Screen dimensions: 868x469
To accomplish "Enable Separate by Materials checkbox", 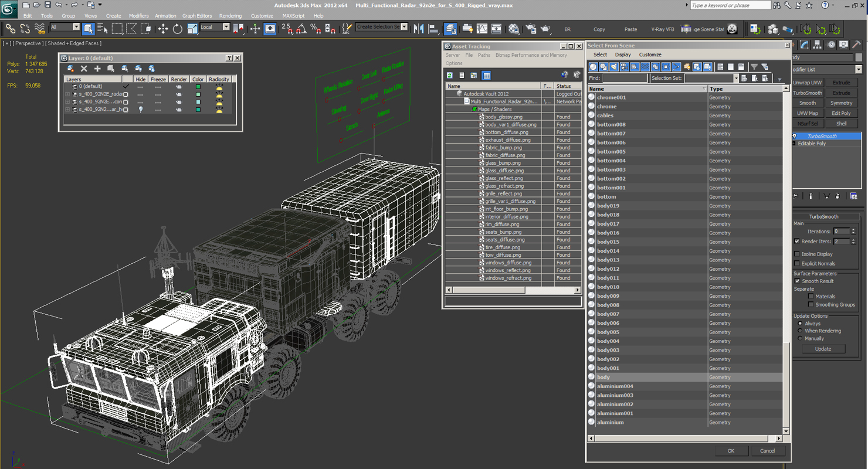I will click(811, 296).
